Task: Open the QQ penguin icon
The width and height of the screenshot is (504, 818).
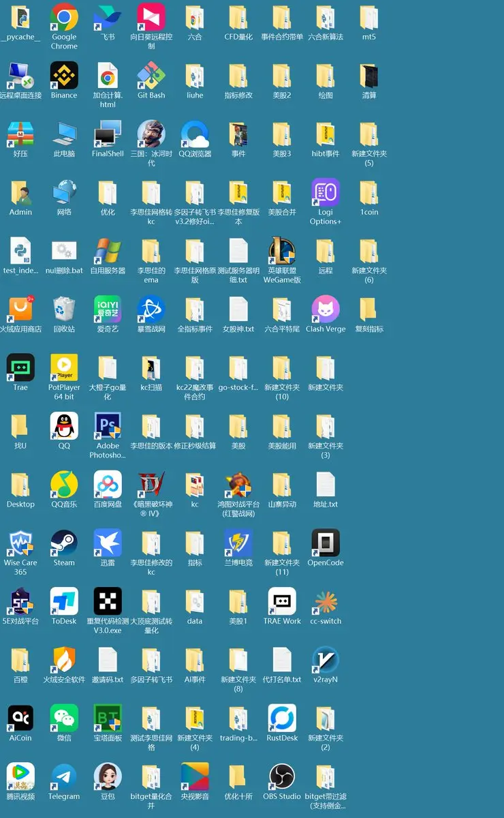Action: 64,426
